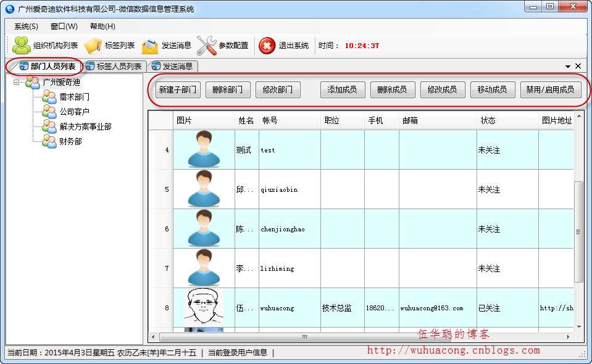Click horizontal scrollbar left arrow
Image resolution: width=592 pixels, height=364 pixels.
coord(153,337)
